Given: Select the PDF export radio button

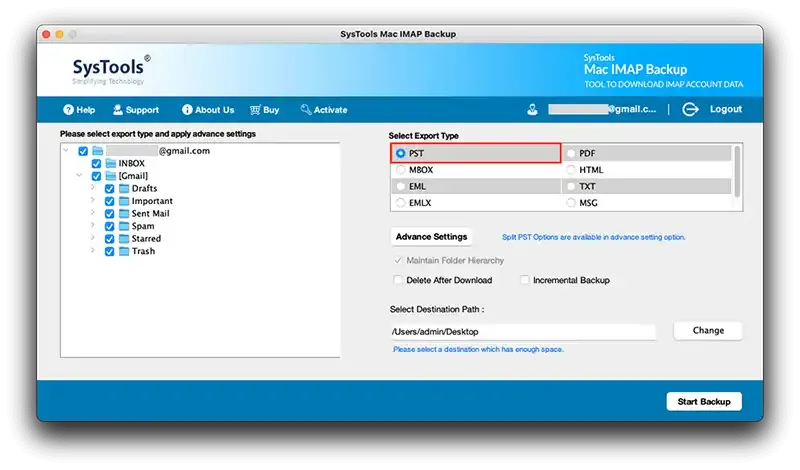Looking at the screenshot, I should coord(571,153).
